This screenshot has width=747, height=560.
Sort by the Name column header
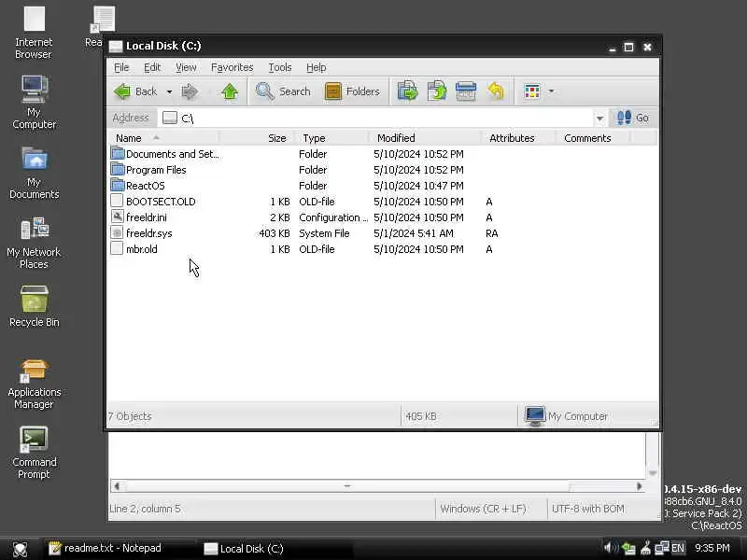164,138
